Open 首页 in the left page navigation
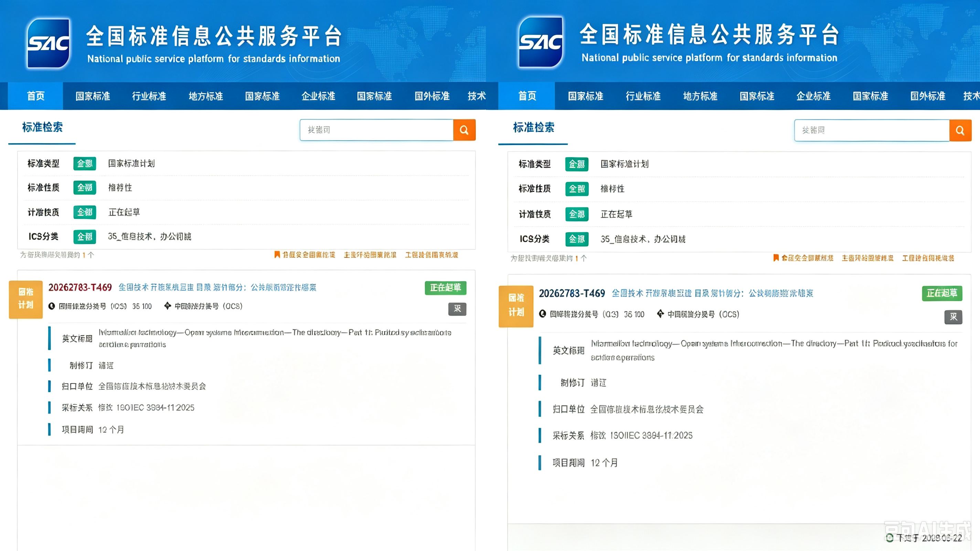The height and width of the screenshot is (551, 980). coord(35,96)
